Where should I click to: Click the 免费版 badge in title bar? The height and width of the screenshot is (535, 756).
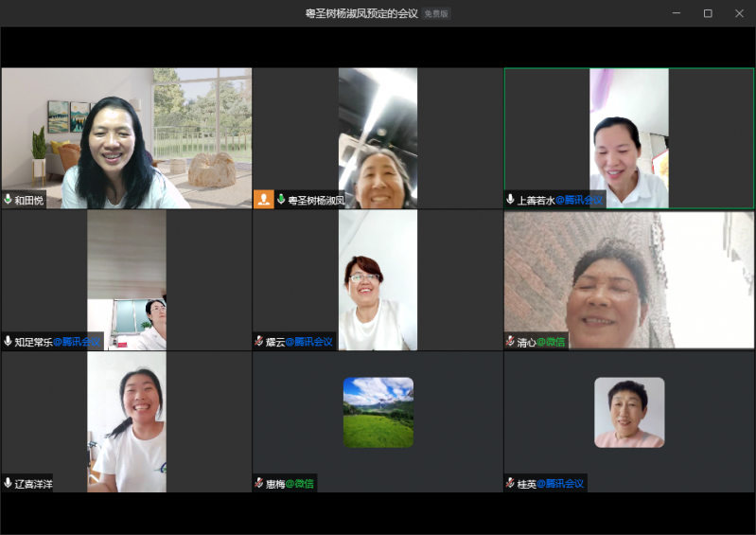click(436, 13)
